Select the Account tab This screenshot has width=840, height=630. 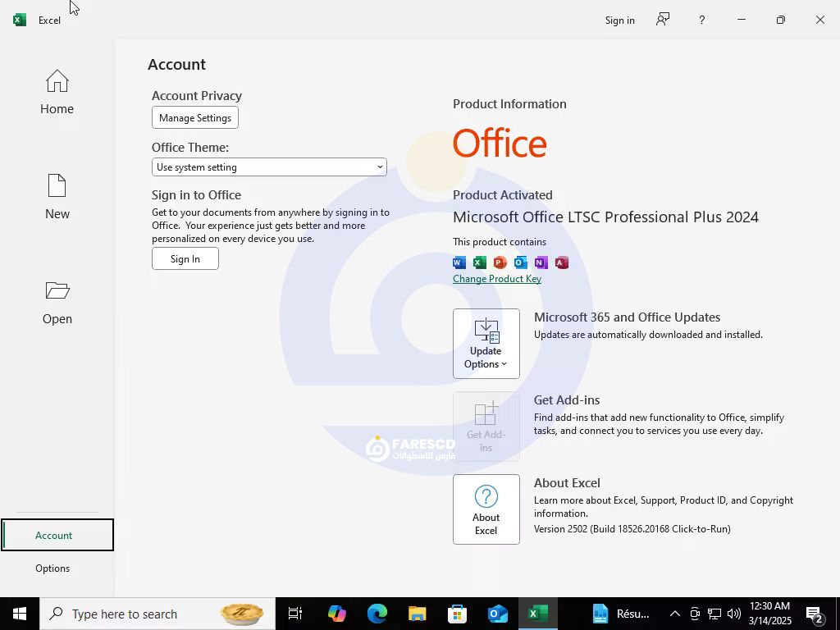click(x=57, y=535)
